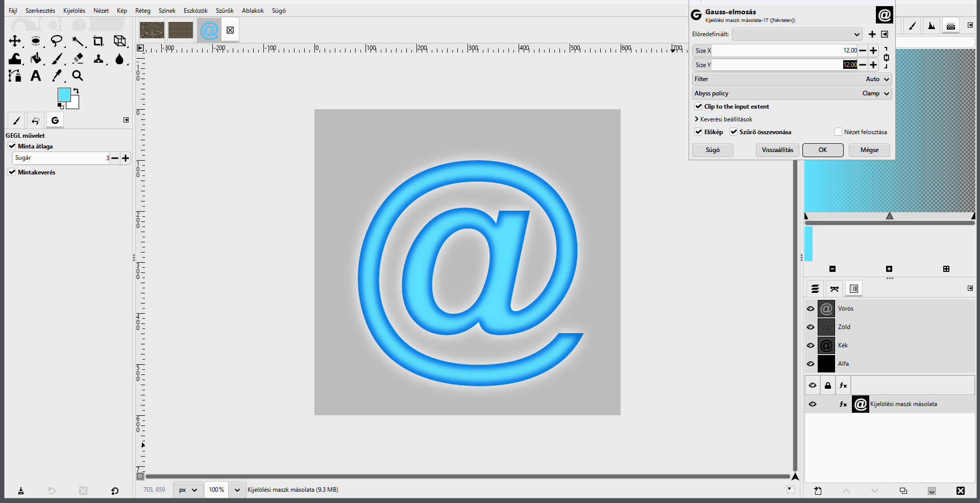Swap foreground and background colors
The image size is (980, 503).
[x=76, y=91]
